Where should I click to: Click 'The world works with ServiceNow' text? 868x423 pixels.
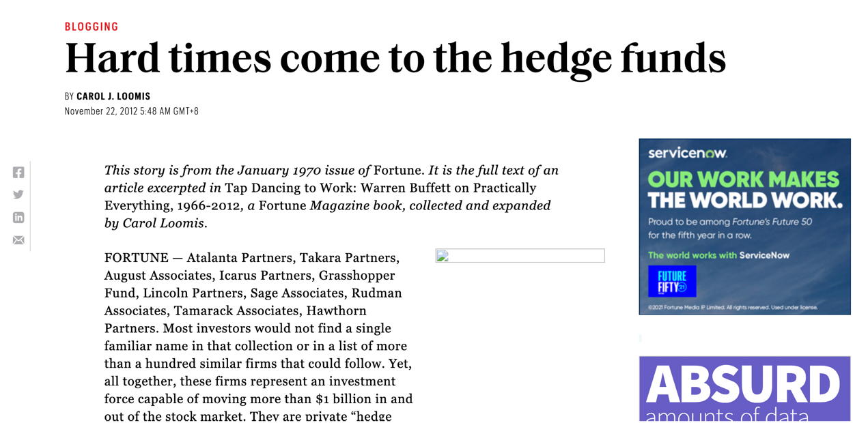(x=718, y=255)
